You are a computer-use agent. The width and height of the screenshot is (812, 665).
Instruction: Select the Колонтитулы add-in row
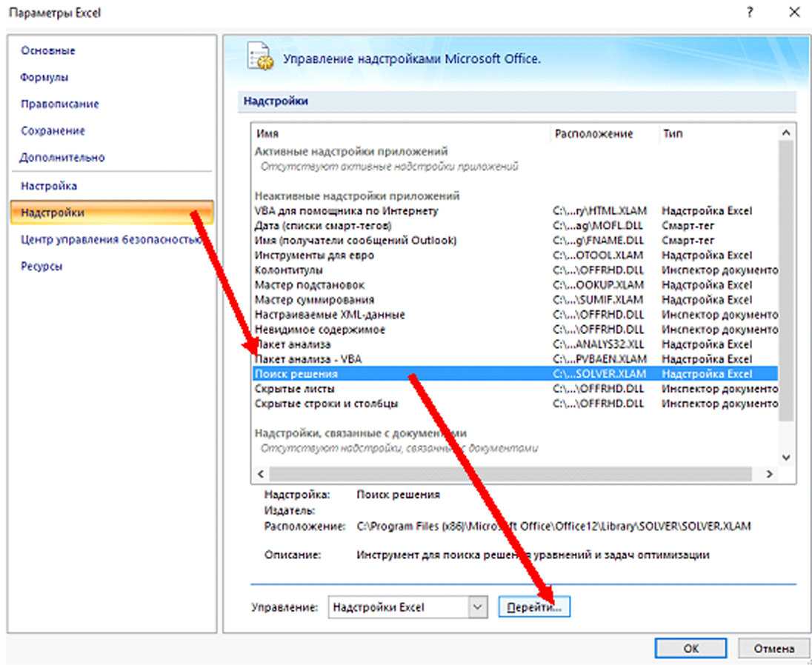[515, 270]
